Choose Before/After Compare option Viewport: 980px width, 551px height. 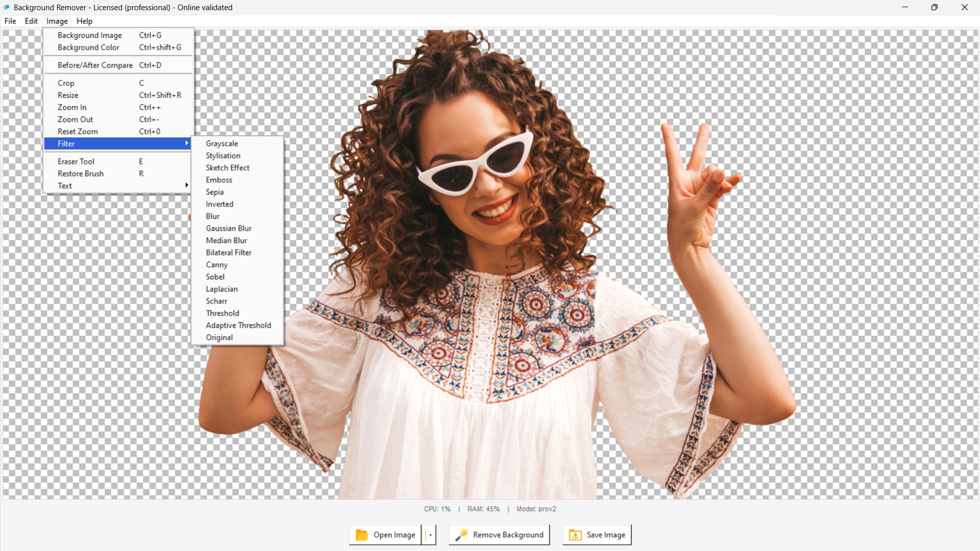[x=95, y=65]
